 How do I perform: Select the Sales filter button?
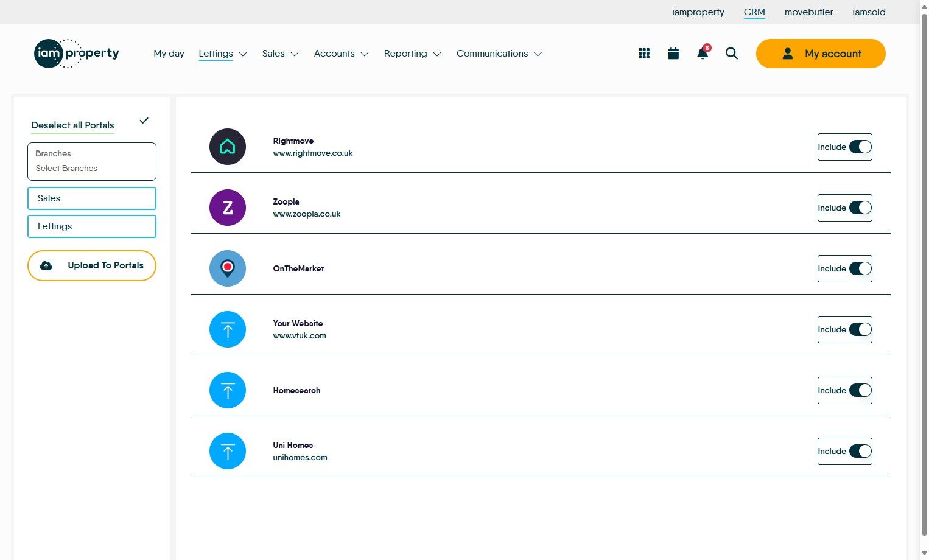point(92,198)
